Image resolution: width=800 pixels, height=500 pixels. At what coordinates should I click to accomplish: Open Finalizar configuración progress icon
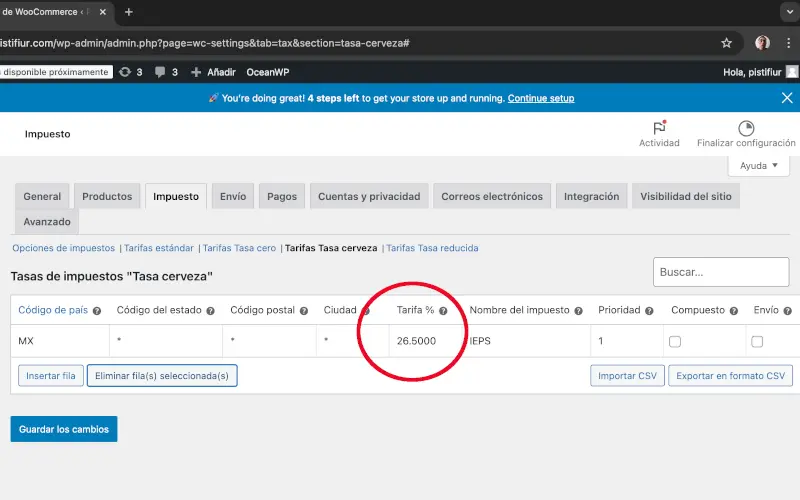point(746,134)
